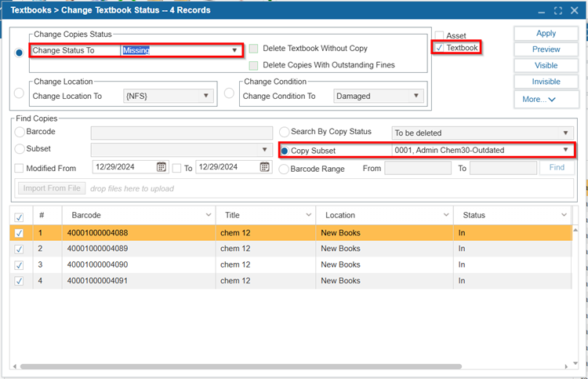Click the horizontal scrollbar of the table
Image resolution: width=588 pixels, height=379 pixels.
(241, 366)
